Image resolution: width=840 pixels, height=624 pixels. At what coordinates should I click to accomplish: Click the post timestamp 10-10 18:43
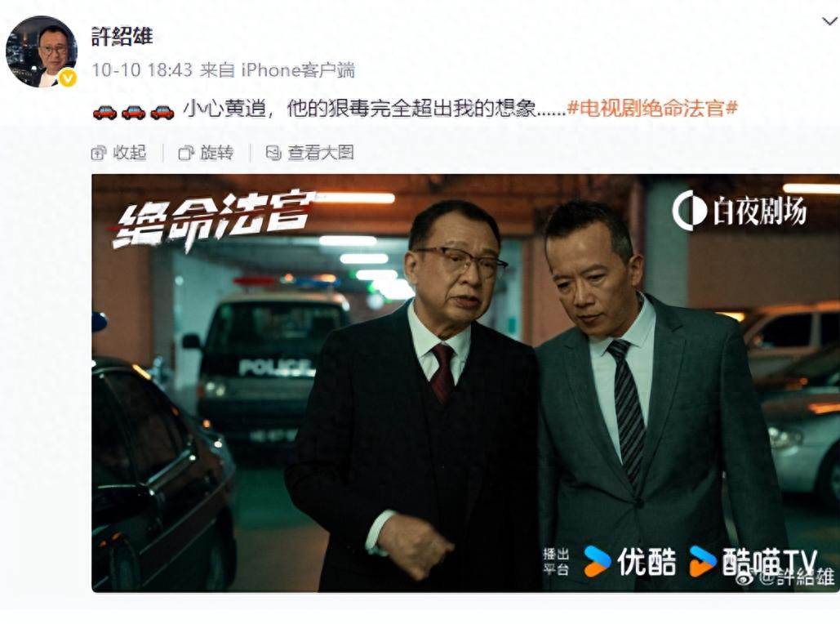tap(141, 69)
